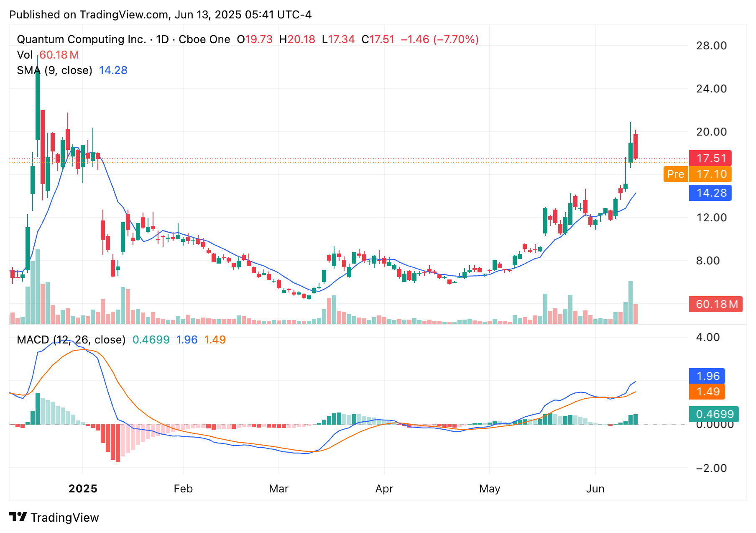Click the 8.00 price axis label
Viewport: 756px width, 533px height.
pos(707,261)
